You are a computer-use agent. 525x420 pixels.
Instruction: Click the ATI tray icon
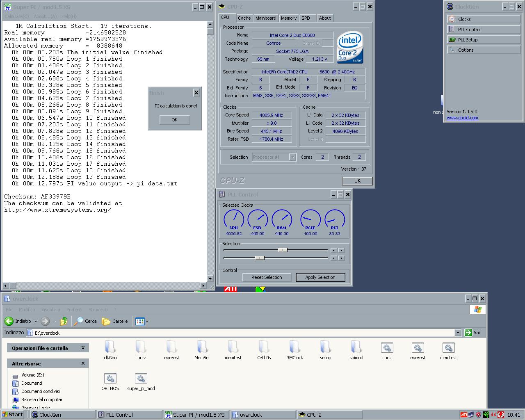pos(463,415)
